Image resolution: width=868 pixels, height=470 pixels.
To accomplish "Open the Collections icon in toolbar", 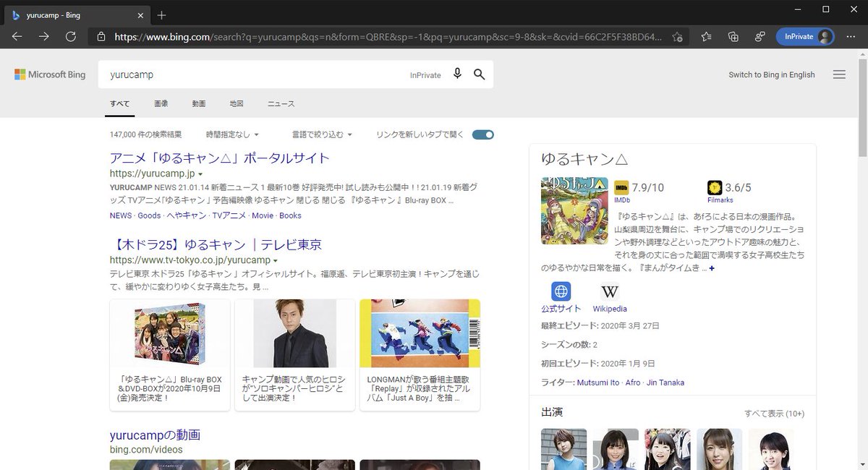I will coord(733,36).
